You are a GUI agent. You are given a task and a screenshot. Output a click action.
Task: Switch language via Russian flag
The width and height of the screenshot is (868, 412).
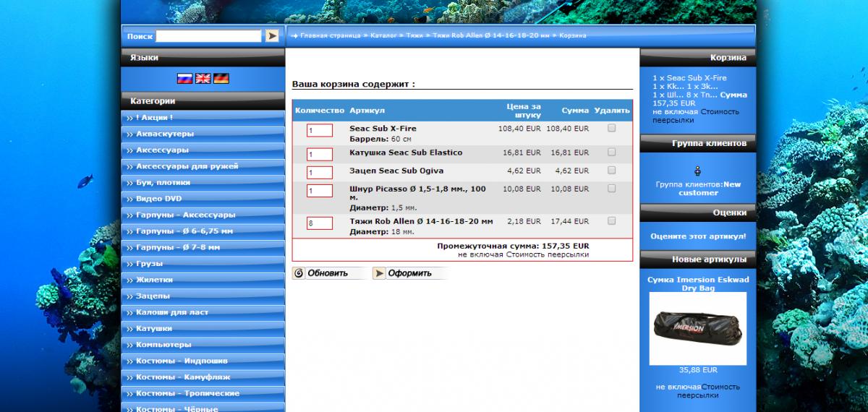(x=184, y=78)
